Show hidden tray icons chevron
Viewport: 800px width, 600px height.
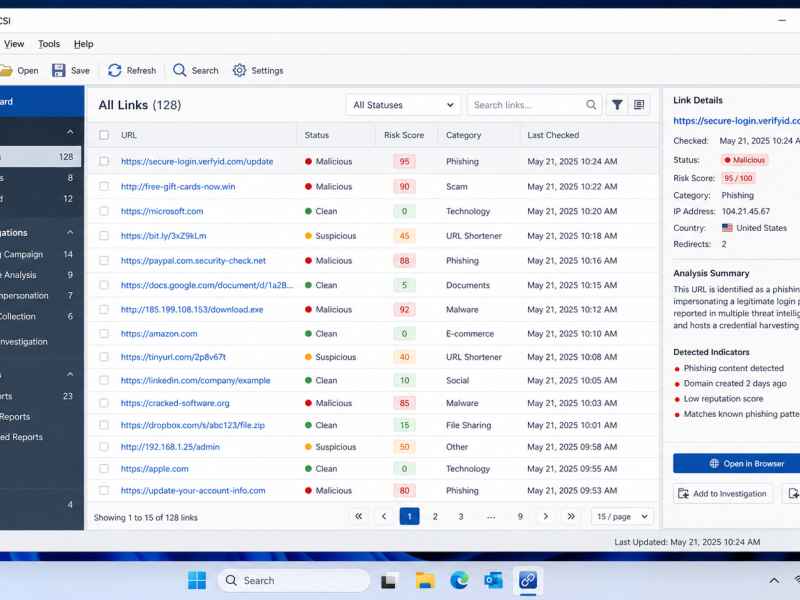pyautogui.click(x=774, y=581)
